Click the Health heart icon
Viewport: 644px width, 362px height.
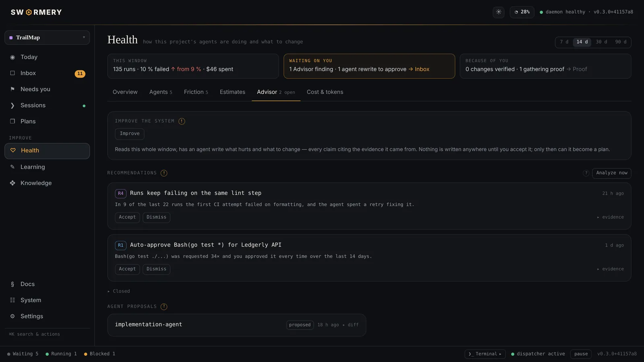click(13, 150)
